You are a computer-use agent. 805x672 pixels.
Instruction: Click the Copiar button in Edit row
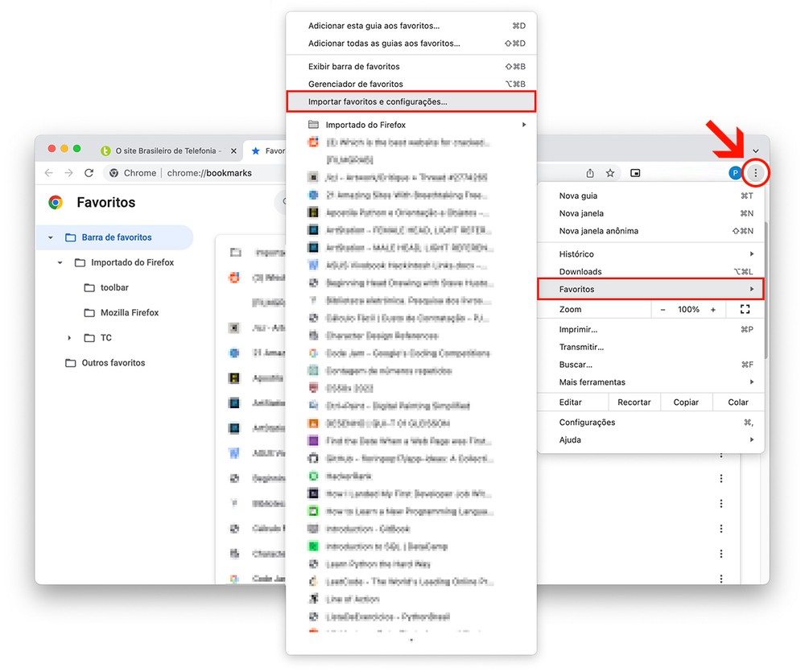tap(686, 402)
